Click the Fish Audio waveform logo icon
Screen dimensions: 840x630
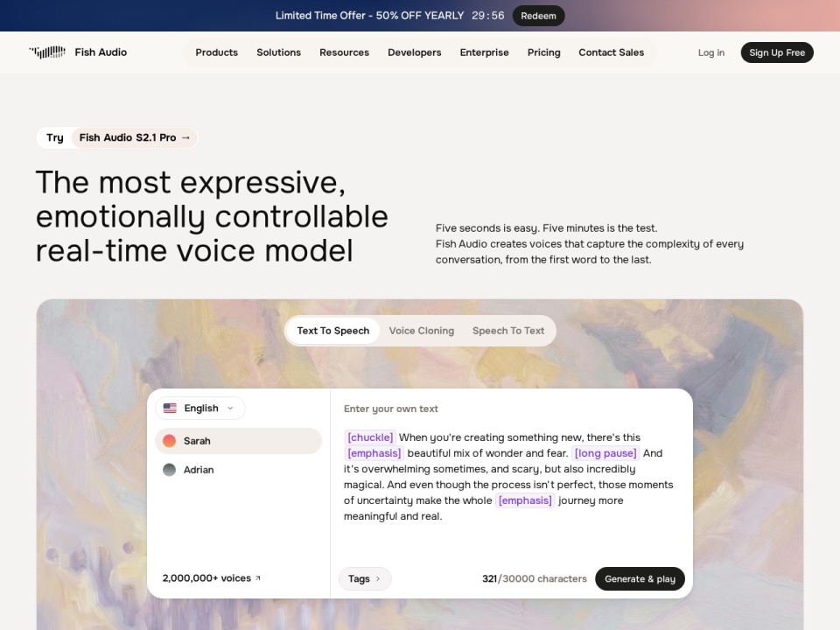pyautogui.click(x=47, y=52)
